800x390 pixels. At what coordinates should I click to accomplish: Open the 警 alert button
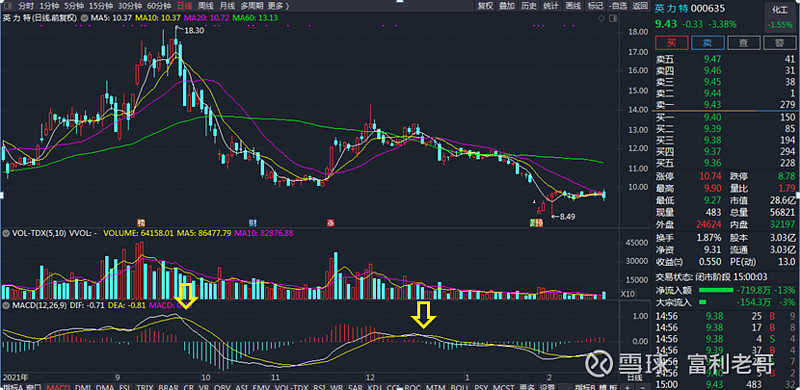[780, 43]
